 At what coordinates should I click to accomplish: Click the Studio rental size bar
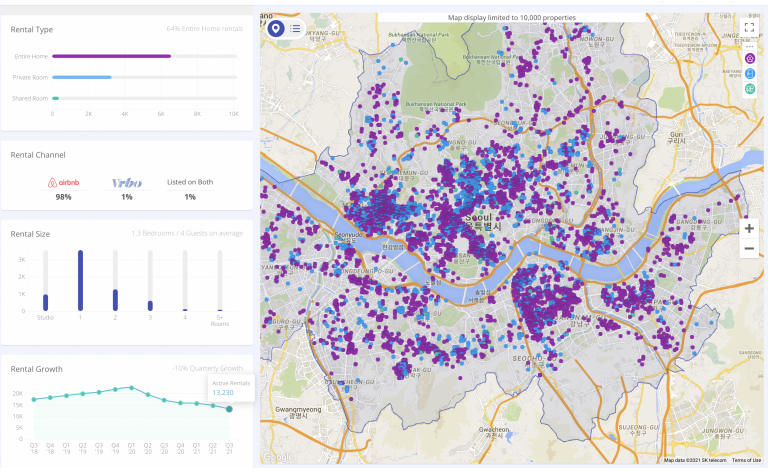(x=45, y=302)
